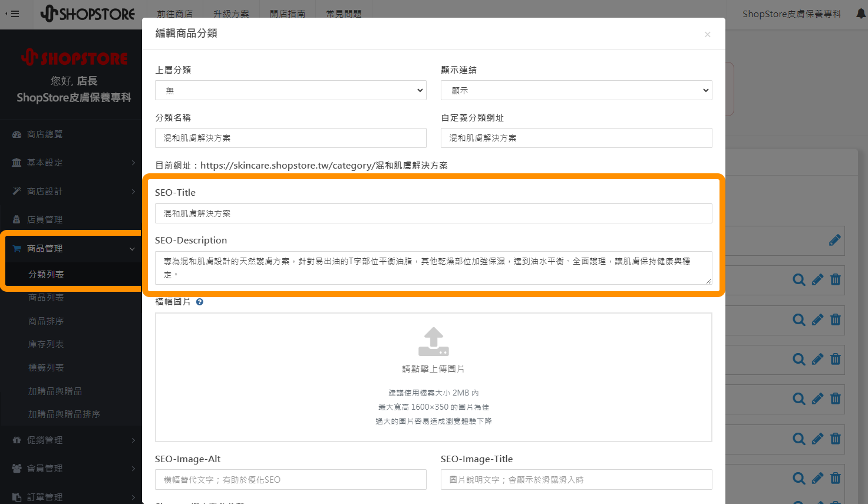Select 庫存列表 in the sidebar
This screenshot has height=504, width=868.
pos(46,344)
